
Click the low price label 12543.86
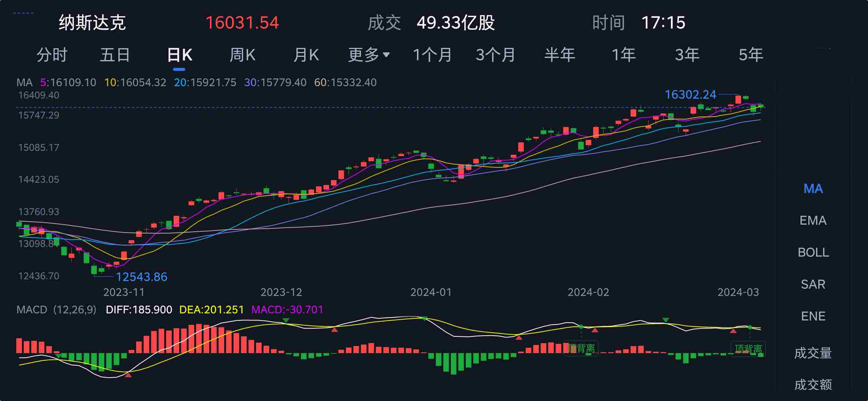142,277
